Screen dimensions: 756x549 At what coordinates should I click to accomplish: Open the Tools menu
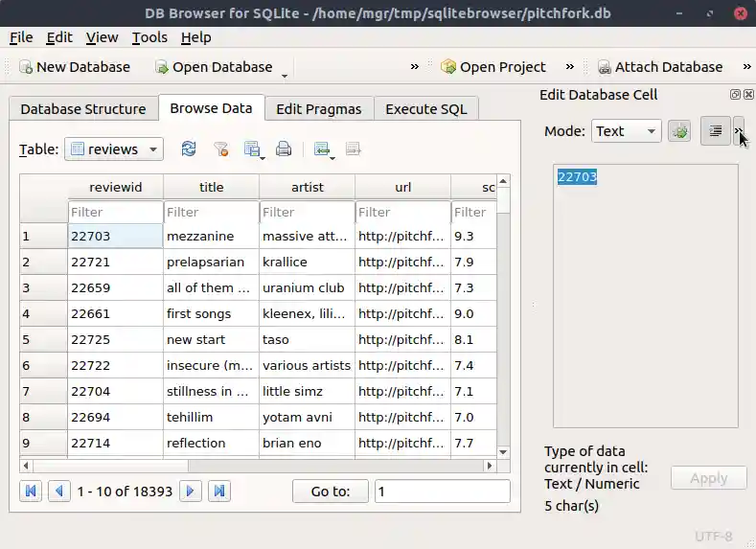click(149, 37)
